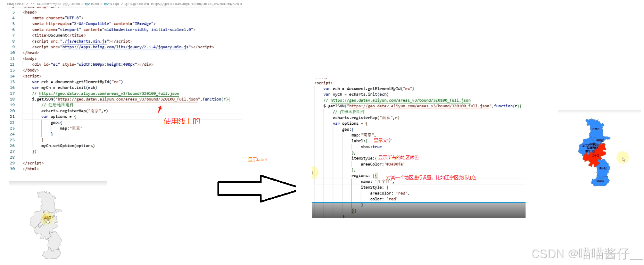Click the 高淳区 region on colored map
Viewport: 644px width, 265px height.
tap(600, 181)
